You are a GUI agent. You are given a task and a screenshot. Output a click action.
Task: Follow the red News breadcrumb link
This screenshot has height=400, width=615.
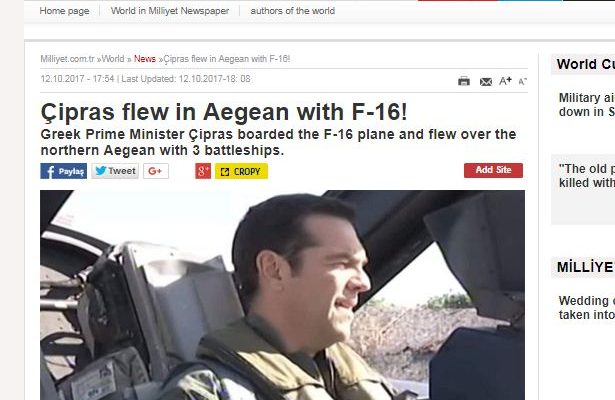pyautogui.click(x=145, y=59)
